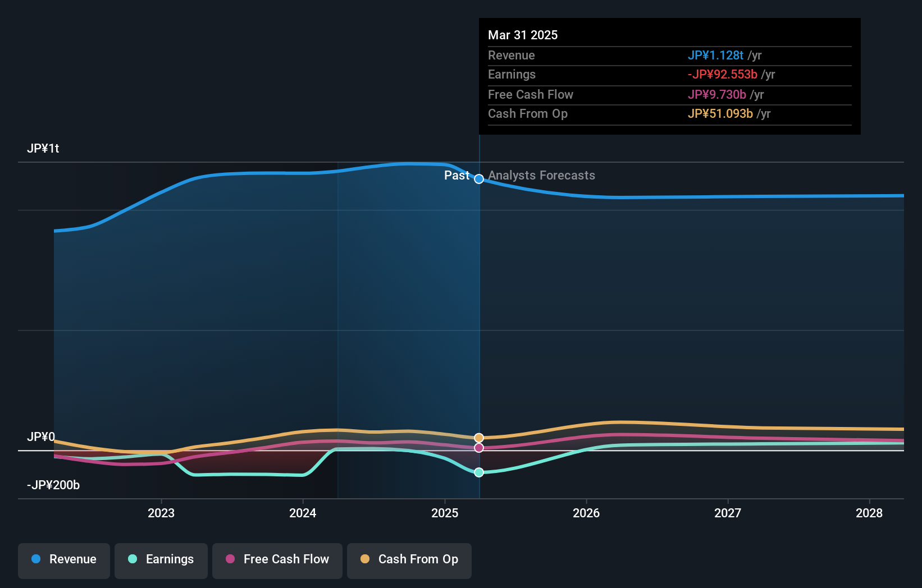Toggle the Cash From Op legend button
Image resolution: width=922 pixels, height=588 pixels.
tap(409, 561)
